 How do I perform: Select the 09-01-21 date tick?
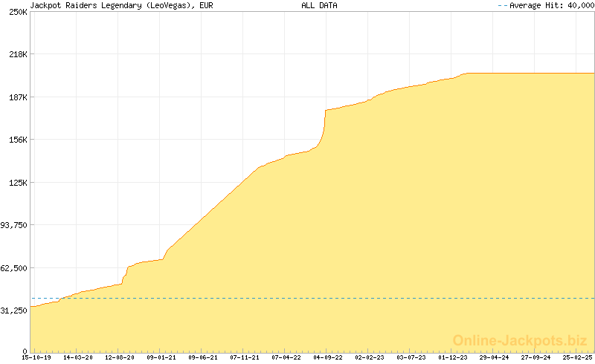161,357
